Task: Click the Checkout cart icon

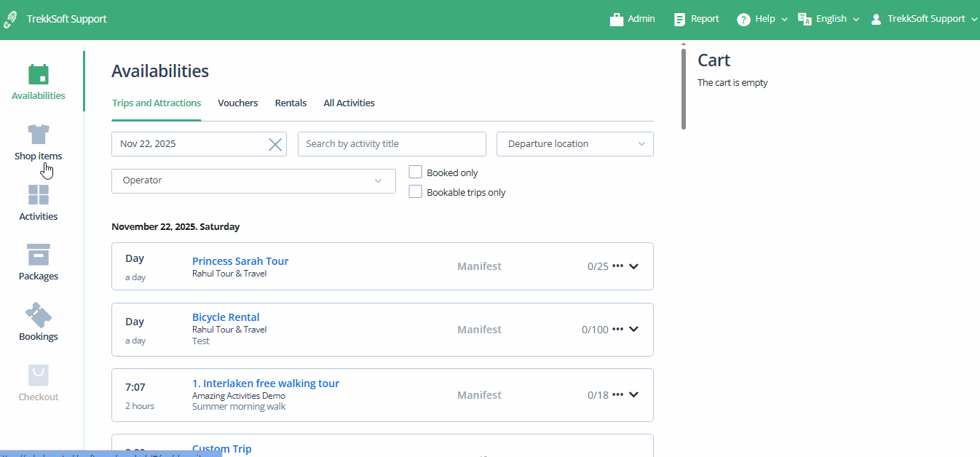Action: (38, 377)
